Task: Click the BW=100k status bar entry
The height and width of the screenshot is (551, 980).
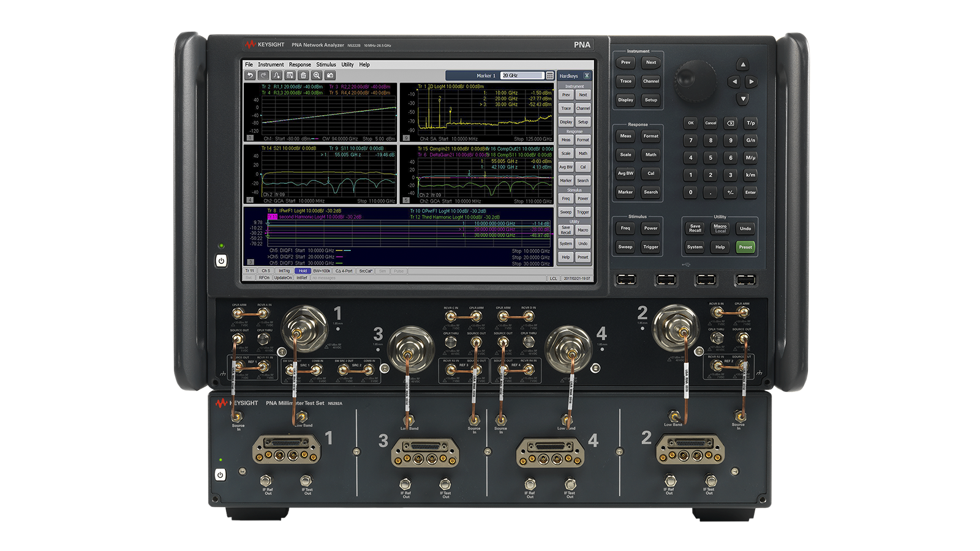Action: click(x=322, y=271)
